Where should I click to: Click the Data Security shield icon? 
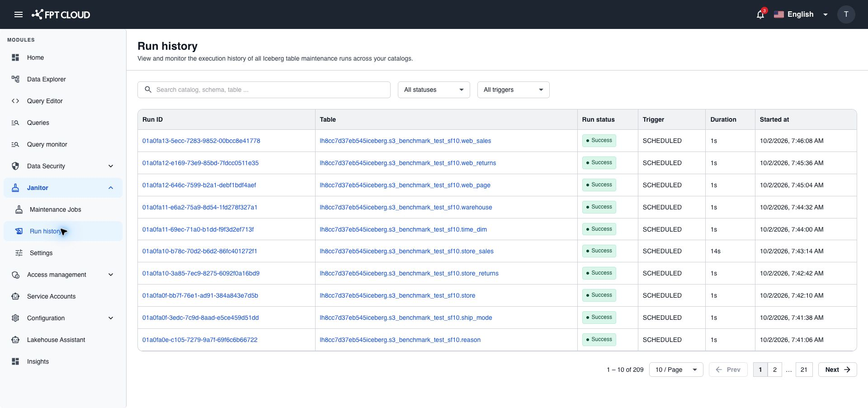15,166
